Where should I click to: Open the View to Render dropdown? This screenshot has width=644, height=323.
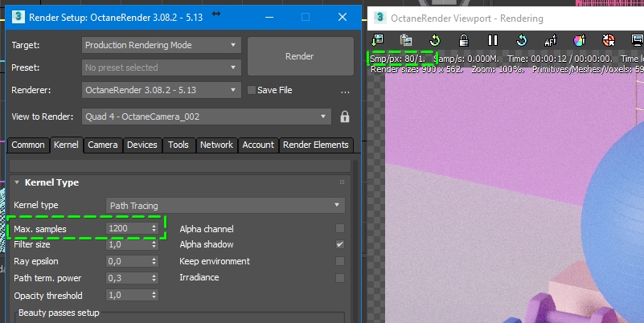206,117
